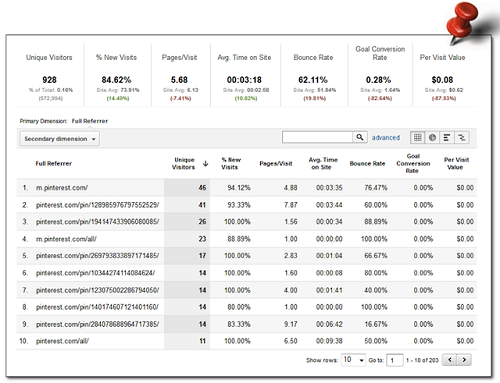
Task: Open m.pinterest.com/ referrer row
Action: 62,188
